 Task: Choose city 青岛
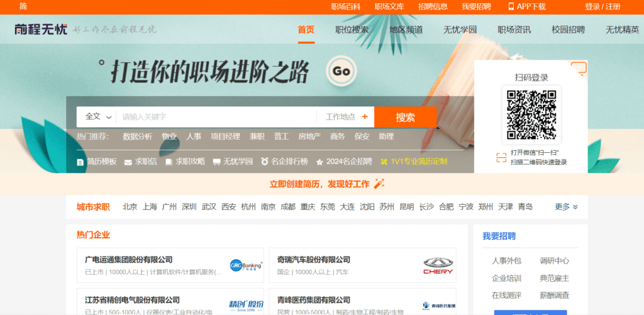pyautogui.click(x=525, y=207)
